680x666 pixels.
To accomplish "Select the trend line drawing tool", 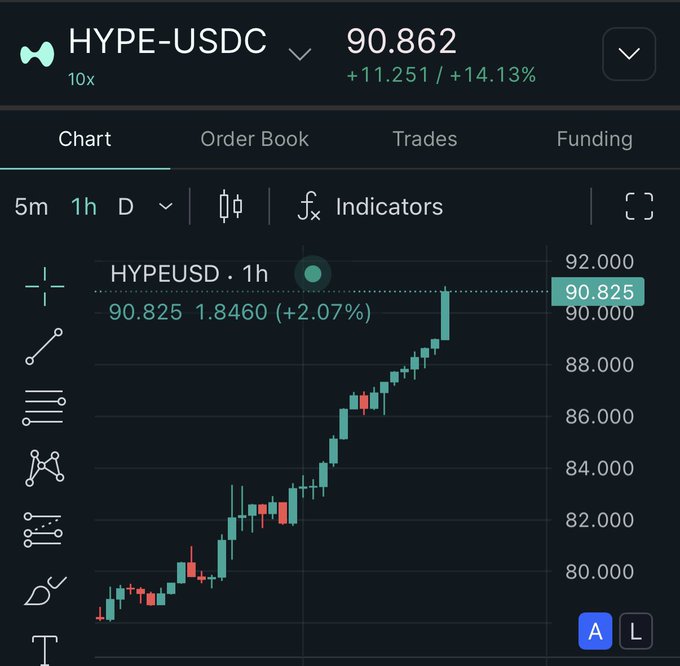I will click(x=44, y=346).
